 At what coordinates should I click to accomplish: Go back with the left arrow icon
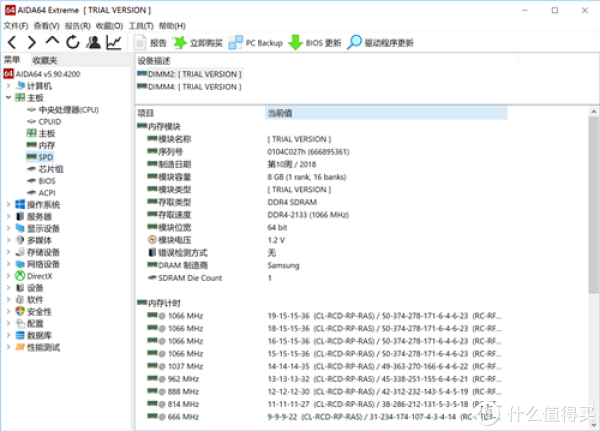coord(12,42)
